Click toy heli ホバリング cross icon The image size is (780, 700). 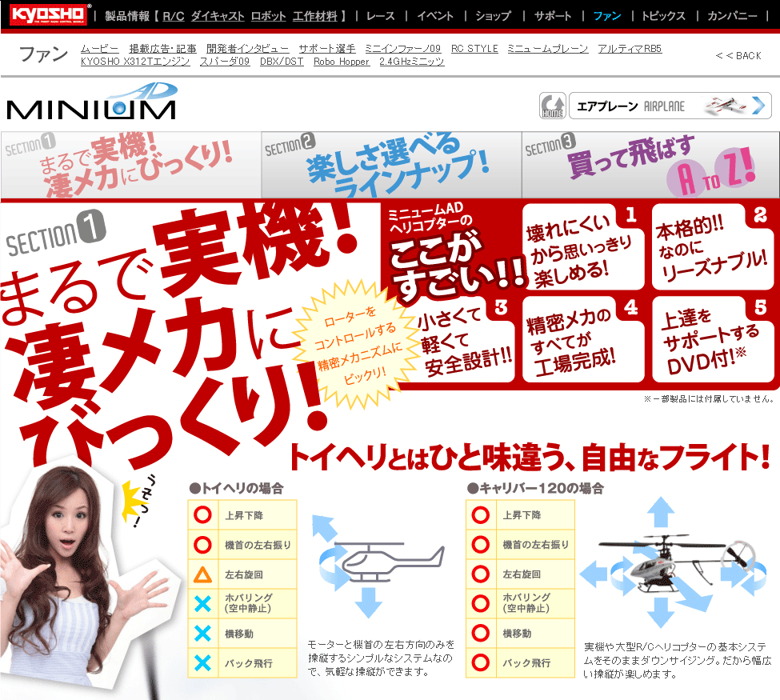pos(202,603)
